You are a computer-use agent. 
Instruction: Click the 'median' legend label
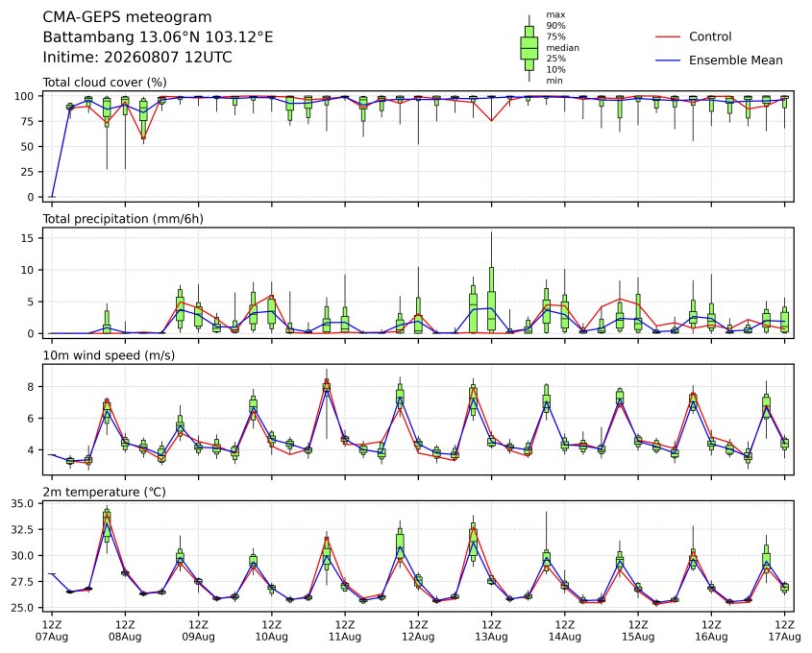(x=562, y=48)
